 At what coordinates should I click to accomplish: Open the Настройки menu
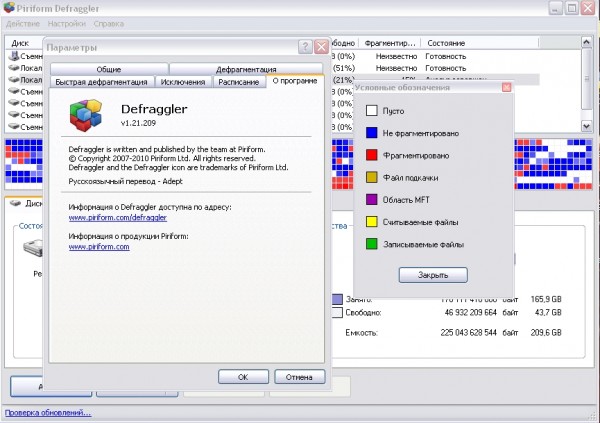tap(67, 24)
